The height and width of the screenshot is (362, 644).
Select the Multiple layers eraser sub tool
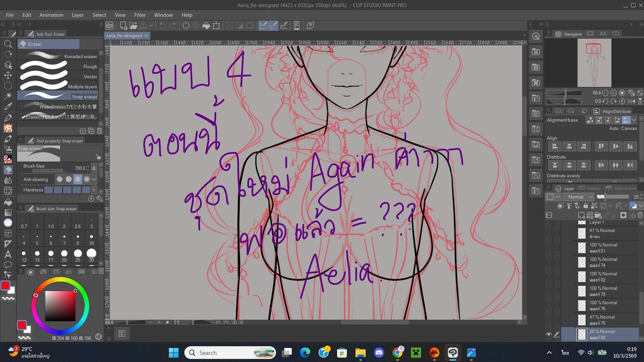tap(58, 86)
